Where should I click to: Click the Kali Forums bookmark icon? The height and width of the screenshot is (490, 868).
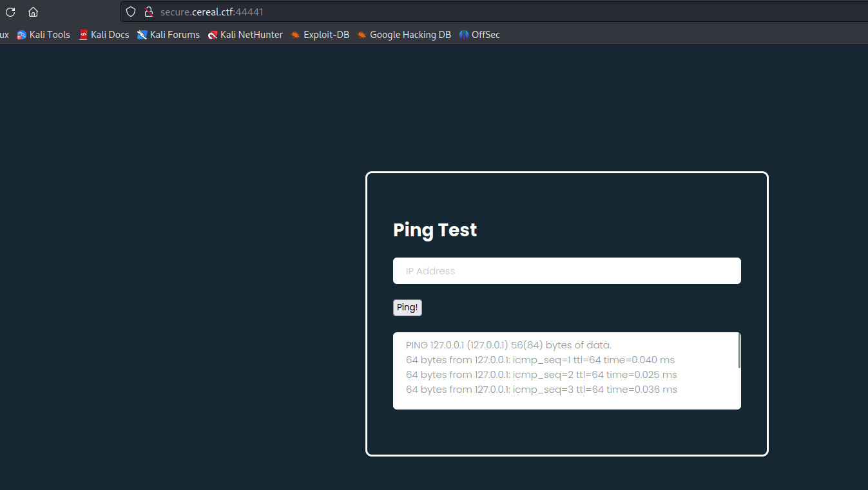pos(142,35)
